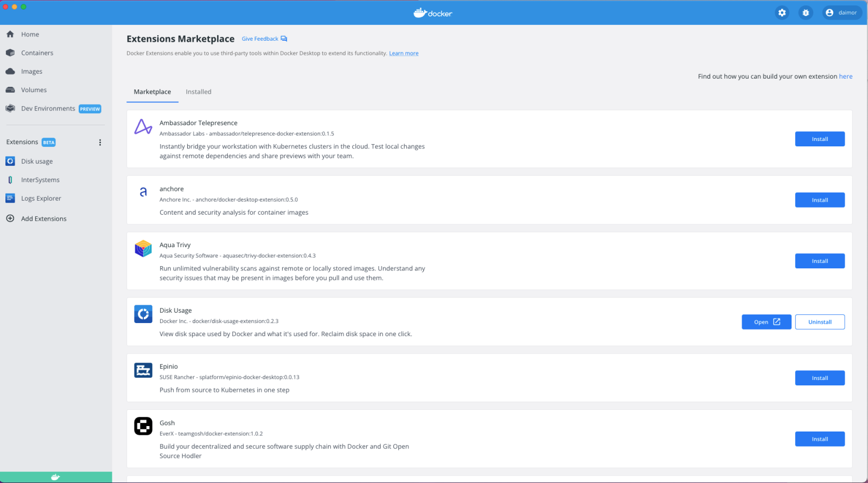Screen dimensions: 868x483
Task: Switch to the Installed tab
Action: click(199, 92)
